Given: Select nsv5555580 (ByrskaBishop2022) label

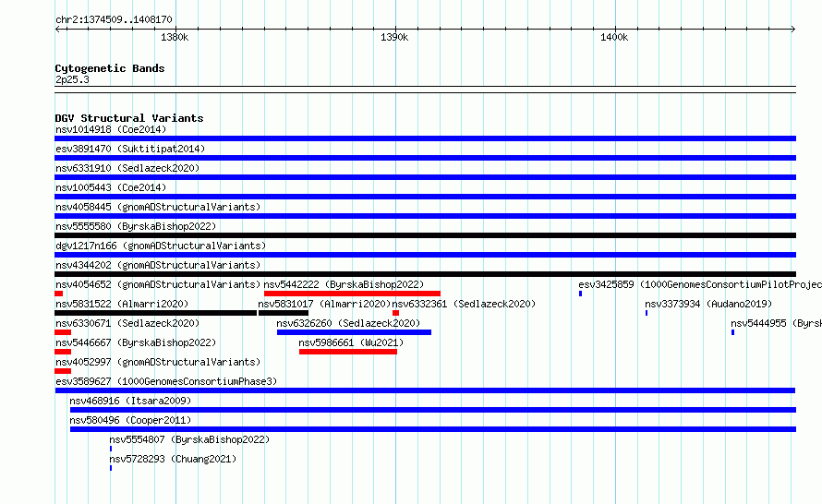Looking at the screenshot, I should (136, 226).
